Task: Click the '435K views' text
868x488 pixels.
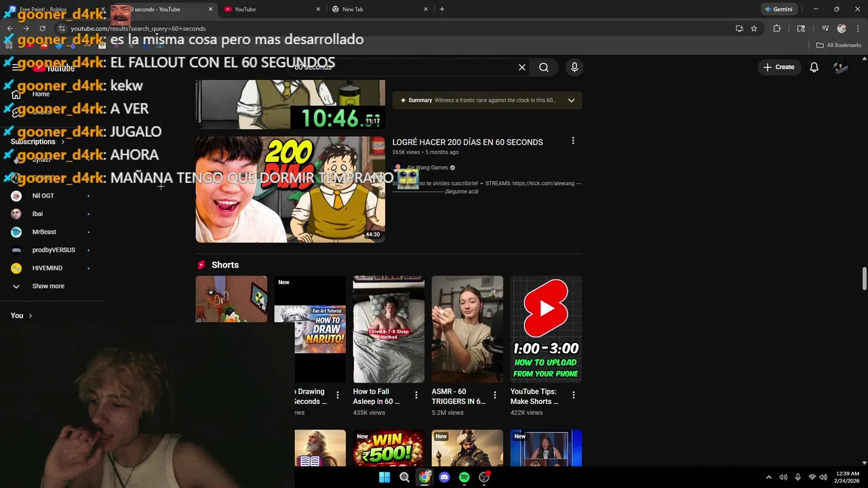Action: click(x=369, y=412)
